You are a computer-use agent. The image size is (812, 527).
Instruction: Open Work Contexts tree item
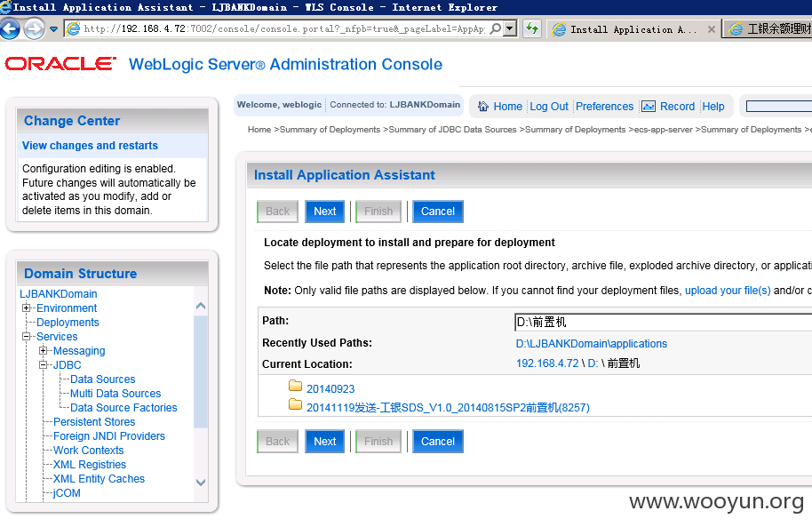click(88, 451)
